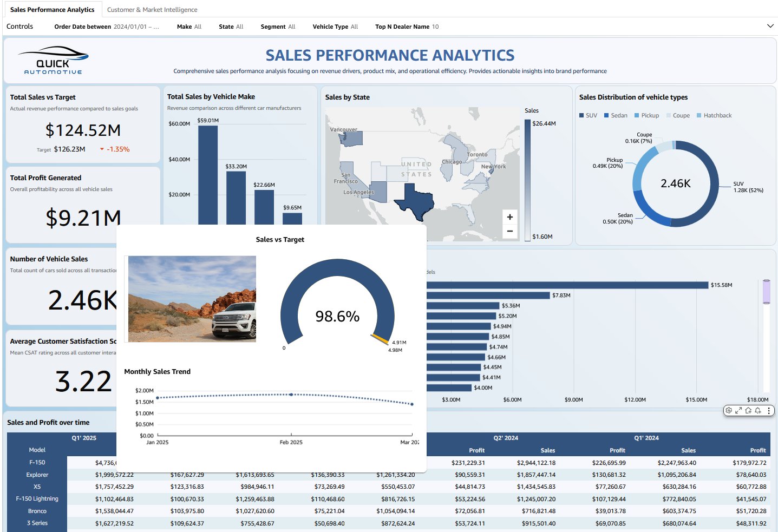Click the Quick Automotive logo
This screenshot has width=778, height=532.
pyautogui.click(x=53, y=61)
